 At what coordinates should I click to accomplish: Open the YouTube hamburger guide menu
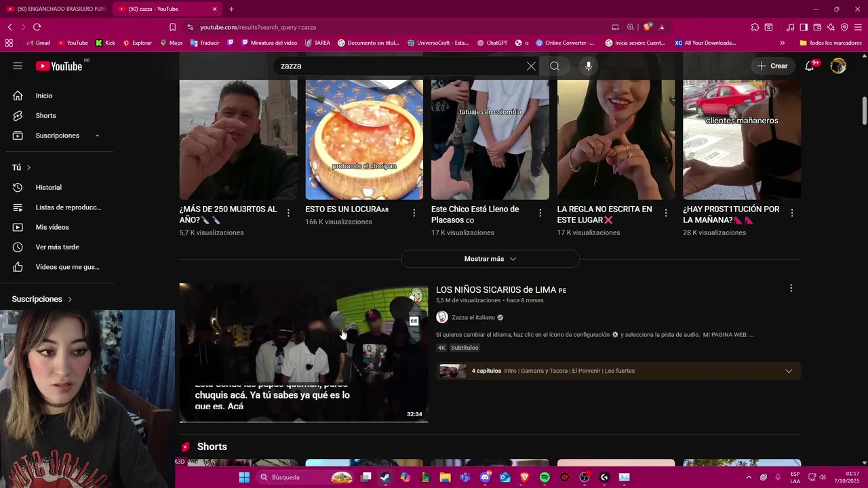[18, 66]
